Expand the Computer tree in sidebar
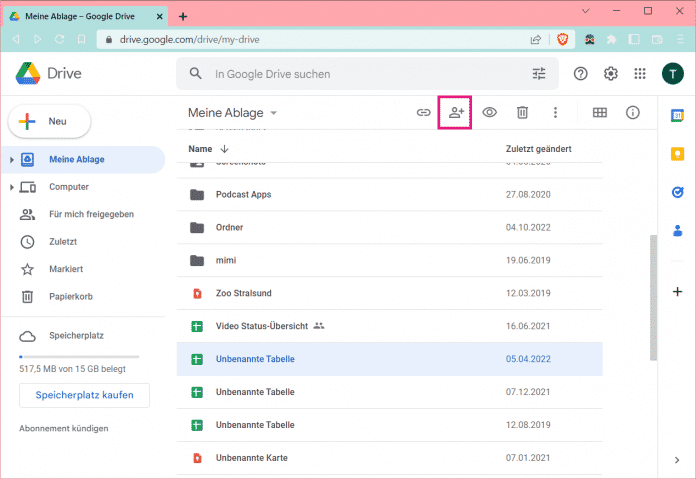Image resolution: width=696 pixels, height=479 pixels. [11, 187]
